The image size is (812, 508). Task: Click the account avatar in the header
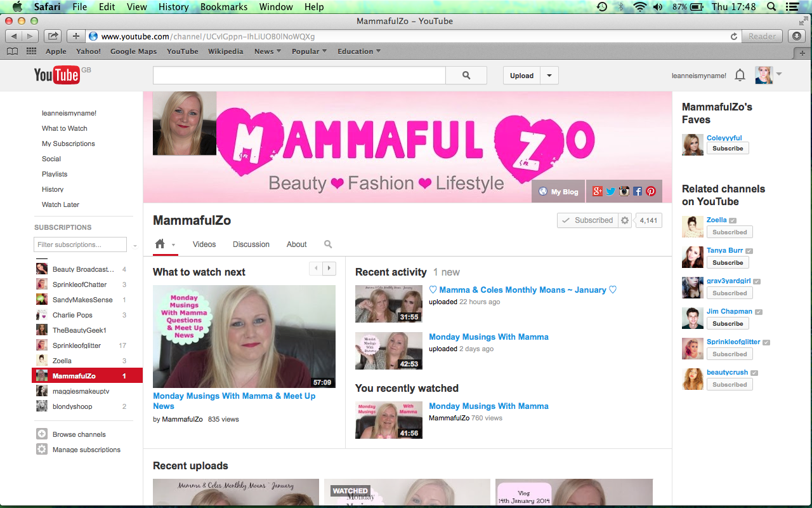click(x=764, y=75)
